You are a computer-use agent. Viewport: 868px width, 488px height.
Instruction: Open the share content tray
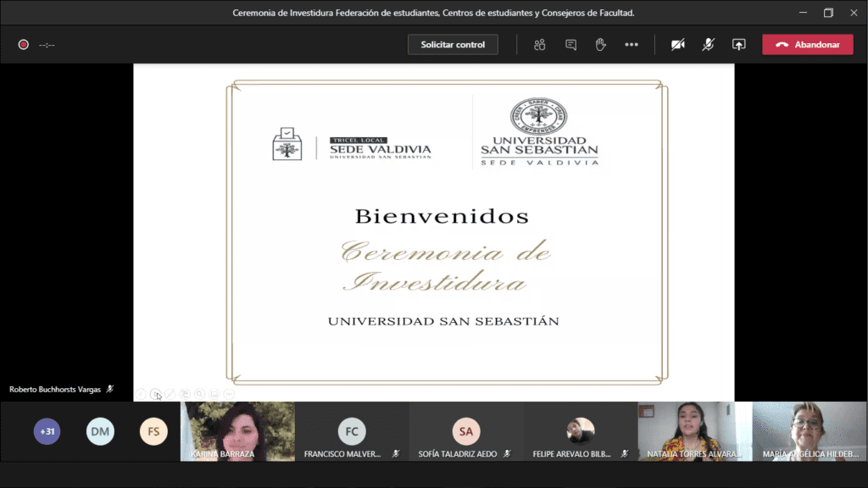click(738, 45)
